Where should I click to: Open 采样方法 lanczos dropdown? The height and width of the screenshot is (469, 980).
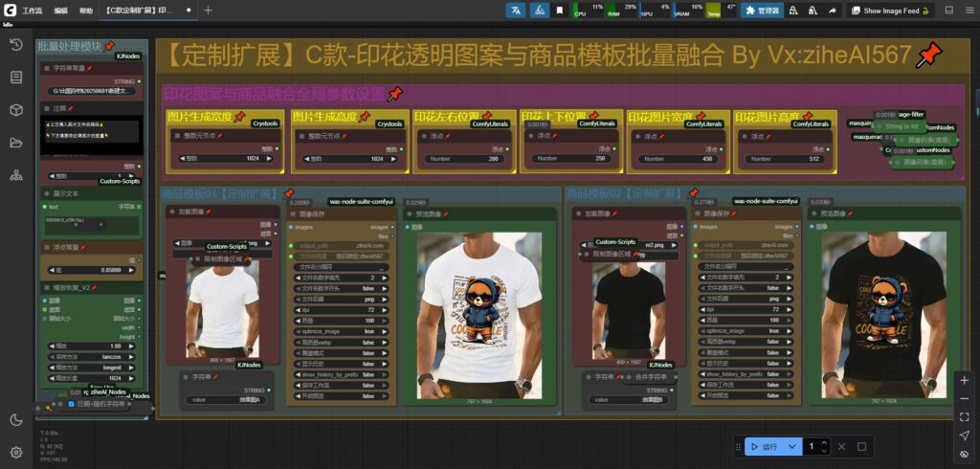click(x=92, y=356)
